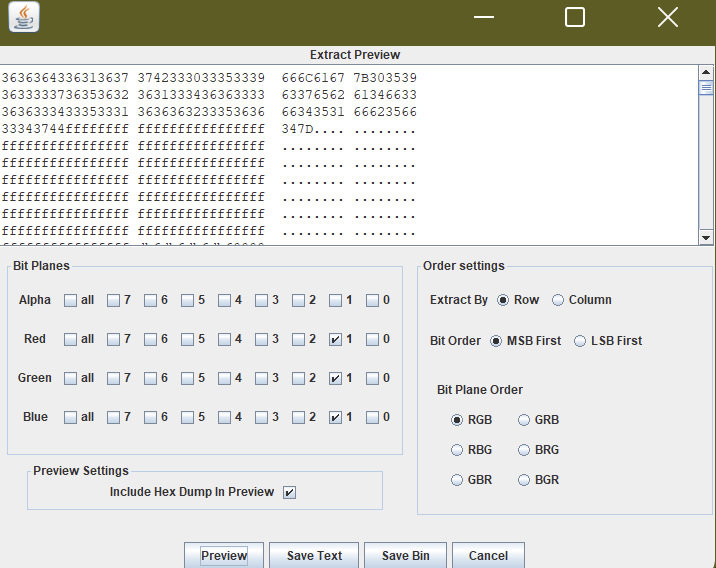Choose LSB First bit order

pos(581,341)
